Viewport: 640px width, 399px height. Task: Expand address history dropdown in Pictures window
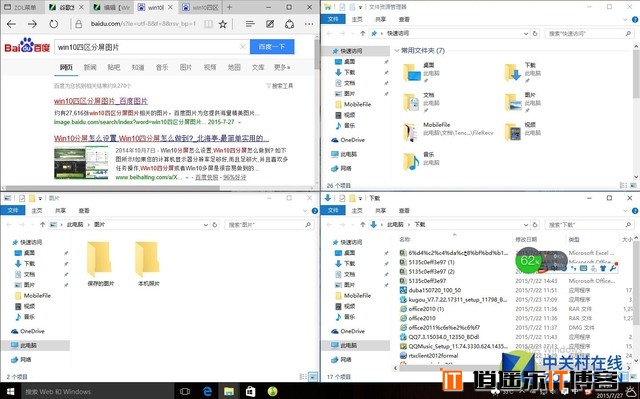pyautogui.click(x=206, y=225)
